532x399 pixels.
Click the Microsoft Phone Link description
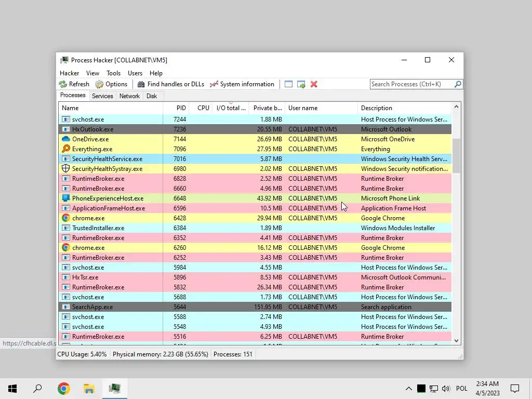tap(390, 198)
